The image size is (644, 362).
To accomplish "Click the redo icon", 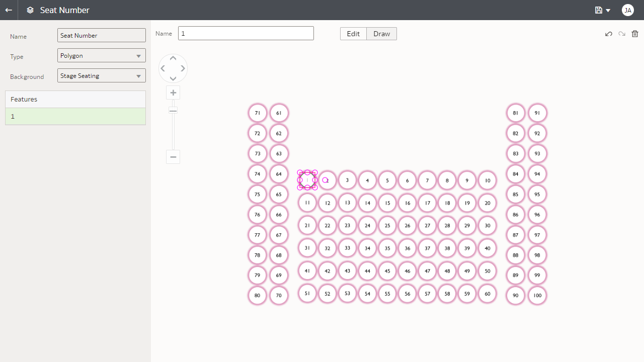I will (621, 34).
